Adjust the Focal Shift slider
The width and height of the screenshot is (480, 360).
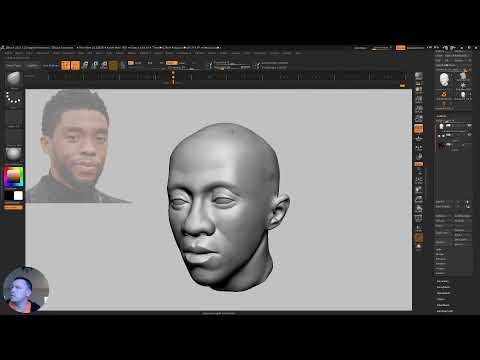(230, 63)
